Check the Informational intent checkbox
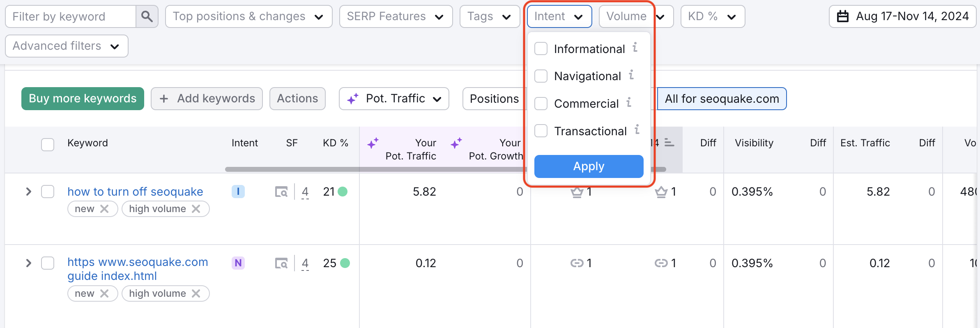 click(541, 49)
